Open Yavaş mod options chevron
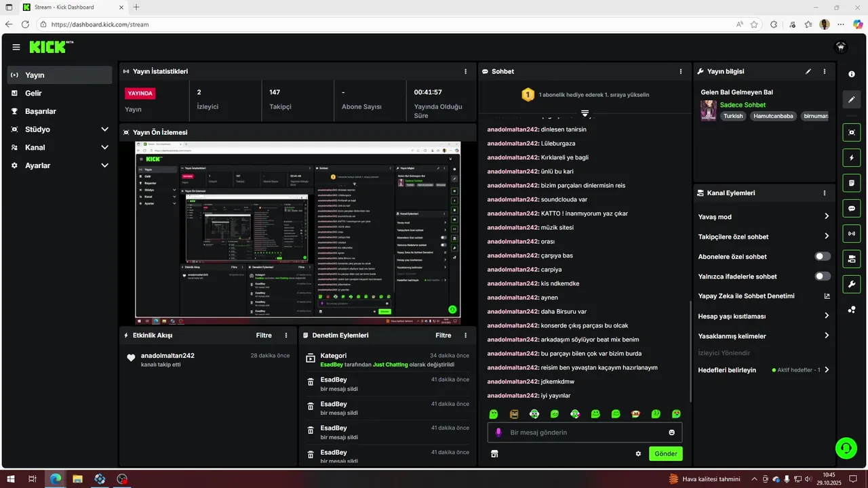 click(827, 216)
